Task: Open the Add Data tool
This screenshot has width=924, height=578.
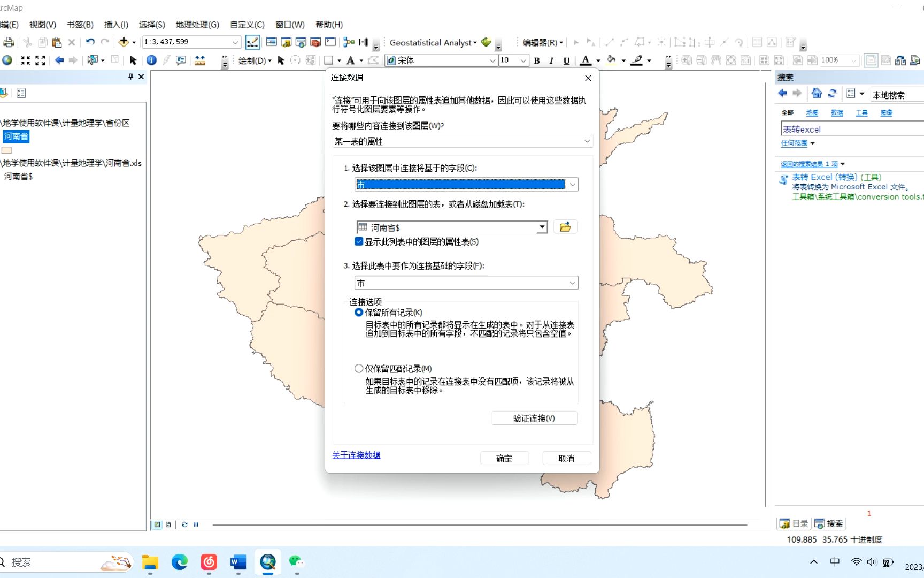Action: pos(124,42)
